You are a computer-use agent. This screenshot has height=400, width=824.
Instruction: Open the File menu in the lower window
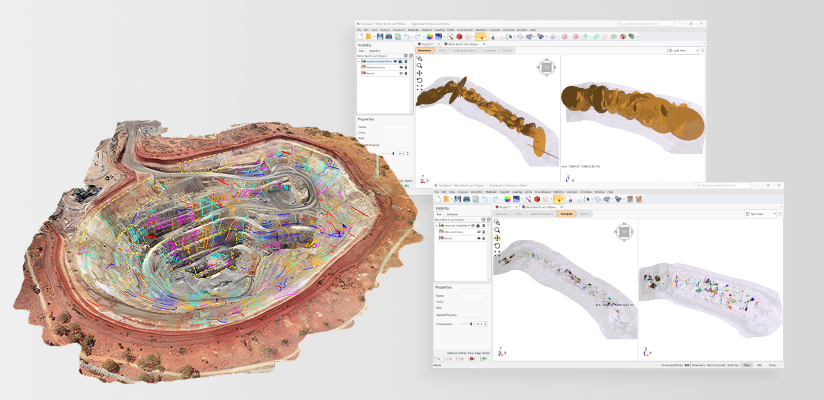[x=439, y=192]
